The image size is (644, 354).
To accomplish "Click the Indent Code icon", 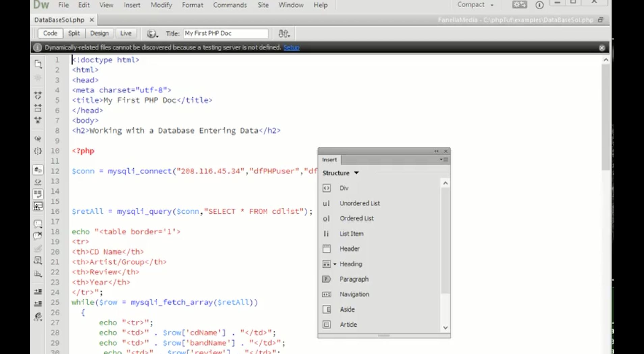I will [38, 292].
